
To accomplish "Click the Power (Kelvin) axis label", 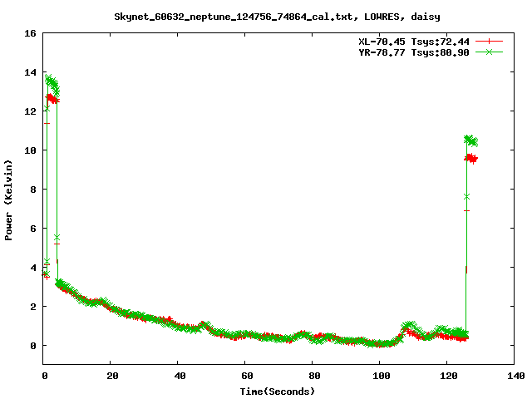I will (8, 199).
